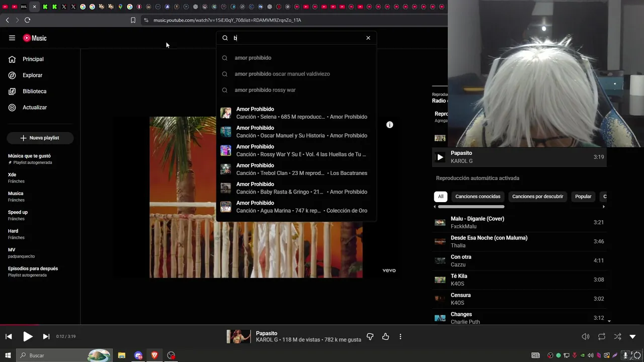This screenshot has width=644, height=362.
Task: Click the volume icon
Action: 586,336
